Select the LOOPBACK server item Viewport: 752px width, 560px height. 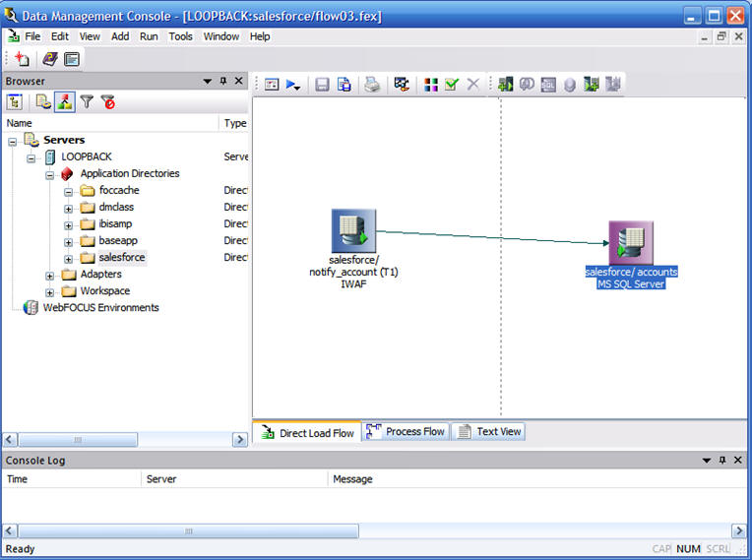[87, 156]
